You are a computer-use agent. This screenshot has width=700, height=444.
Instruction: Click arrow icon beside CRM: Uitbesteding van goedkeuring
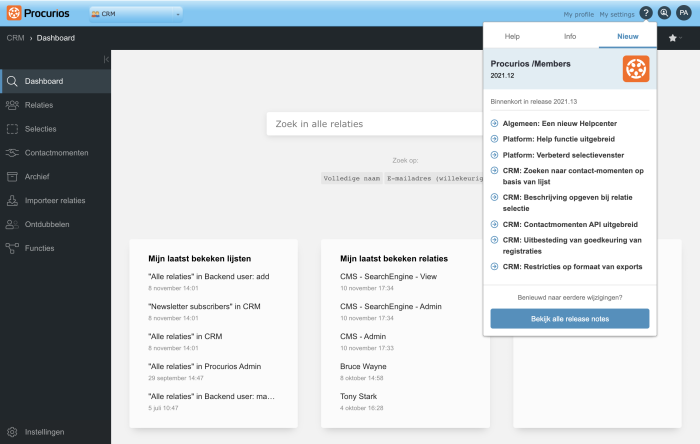(x=494, y=240)
